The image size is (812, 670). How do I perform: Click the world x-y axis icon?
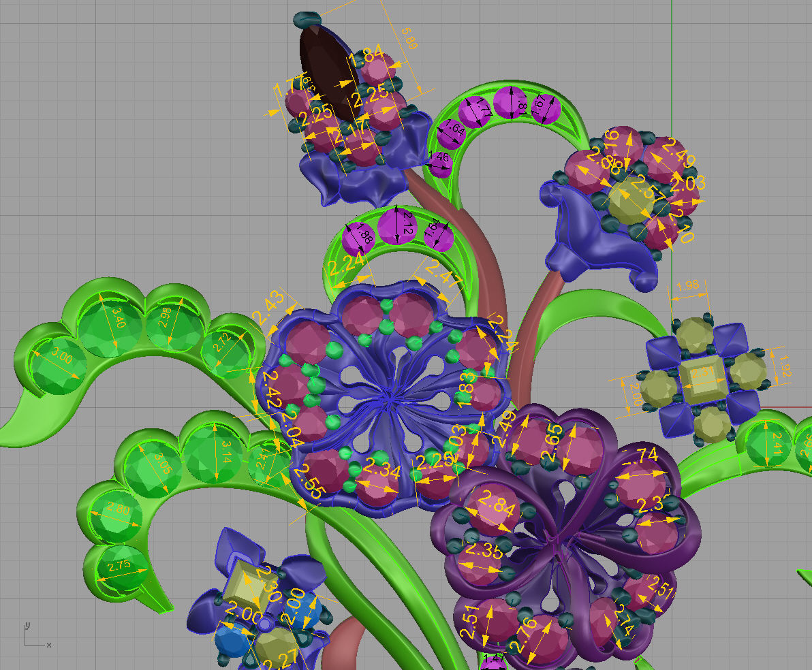tap(36, 635)
